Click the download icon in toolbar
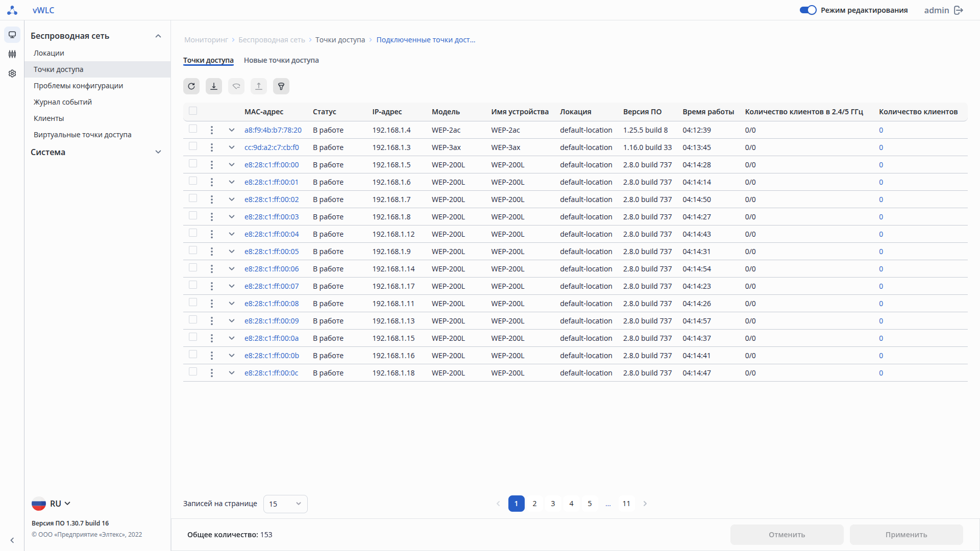 pos(214,86)
